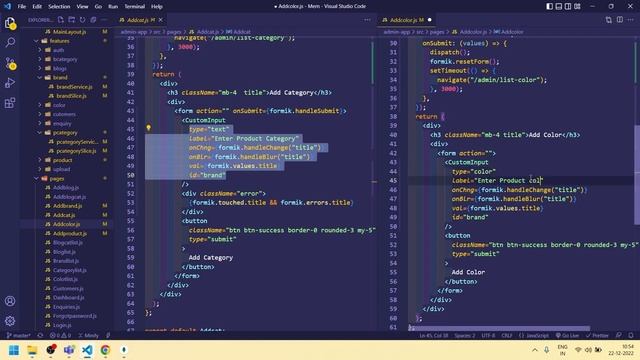Open Windows Start menu

(x=14, y=350)
